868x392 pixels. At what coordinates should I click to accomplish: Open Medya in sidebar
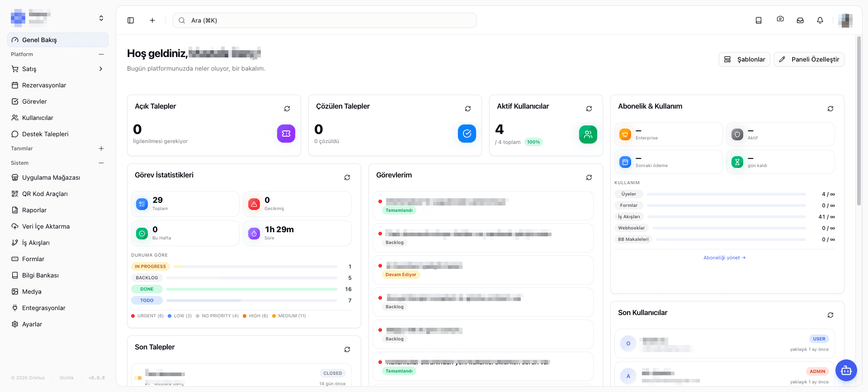pos(58,292)
